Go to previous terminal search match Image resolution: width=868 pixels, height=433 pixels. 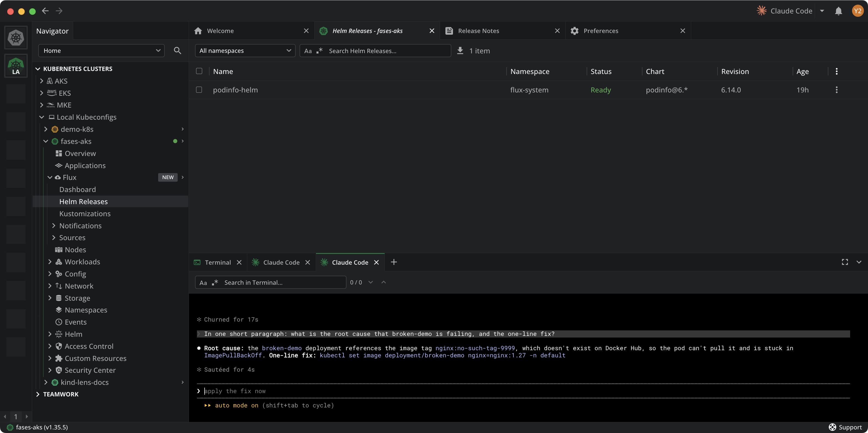[x=383, y=282]
